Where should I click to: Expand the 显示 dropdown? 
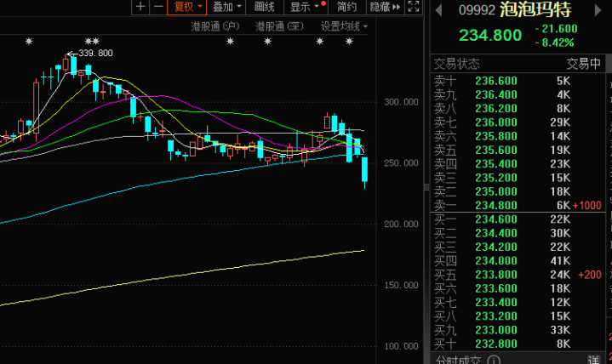(x=304, y=7)
